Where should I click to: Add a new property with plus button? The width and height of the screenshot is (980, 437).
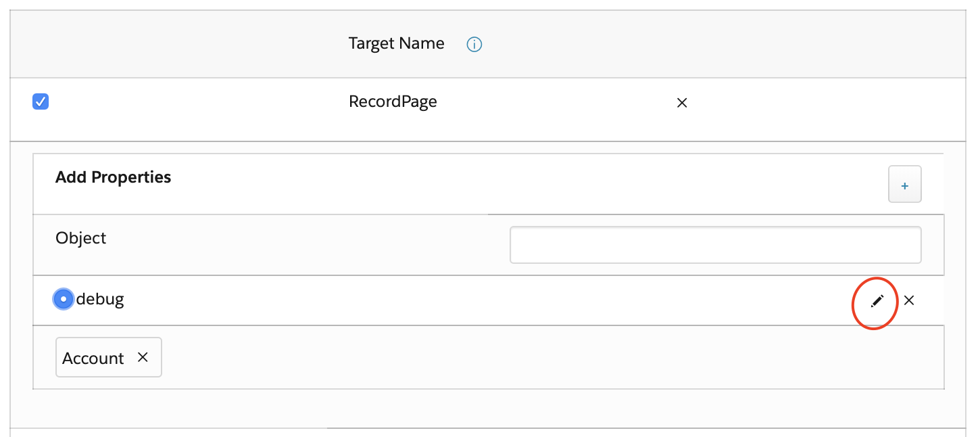point(905,185)
